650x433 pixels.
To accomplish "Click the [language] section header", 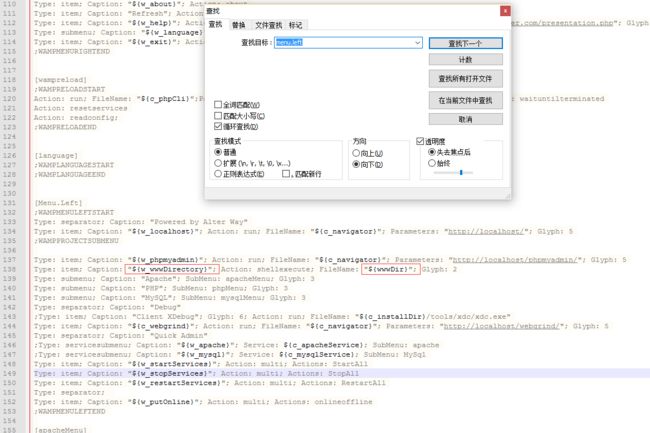I will [56, 155].
